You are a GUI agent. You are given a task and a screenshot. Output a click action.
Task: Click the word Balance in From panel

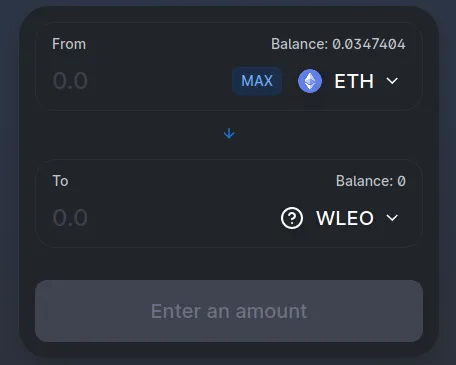tap(298, 44)
